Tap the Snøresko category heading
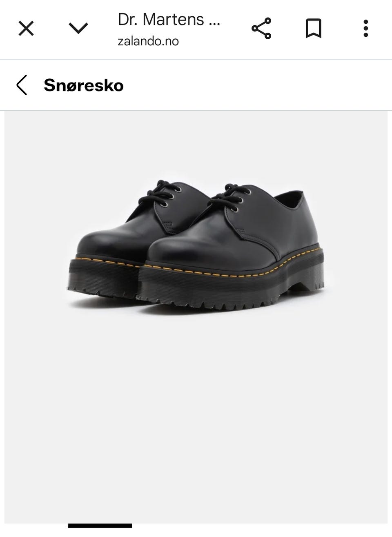Viewport: 392px width, 537px height. click(84, 85)
